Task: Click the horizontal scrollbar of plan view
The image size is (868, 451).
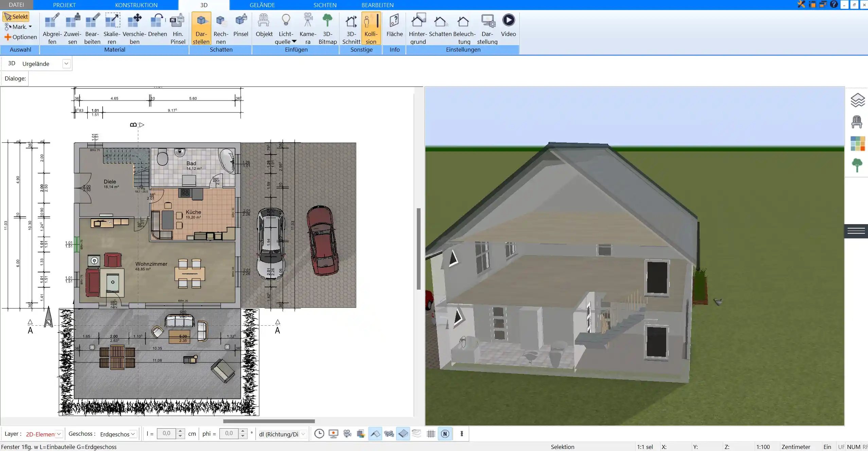Action: 269,421
